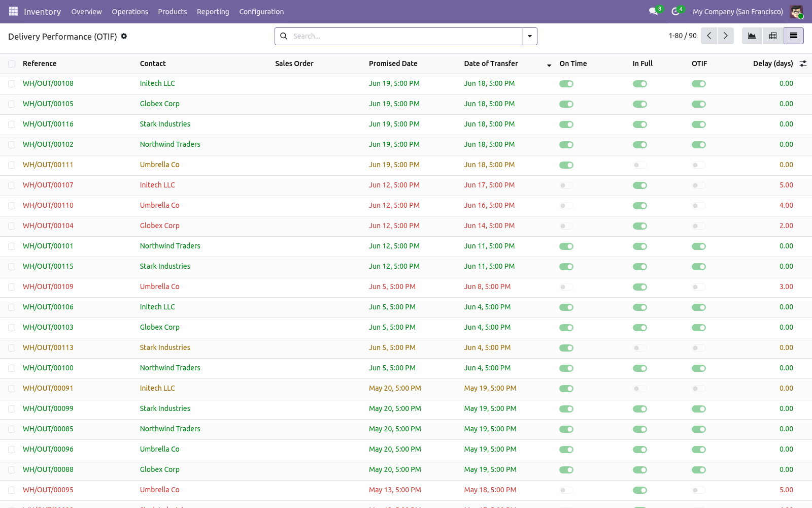
Task: Select all records with the header checkbox
Action: 12,63
